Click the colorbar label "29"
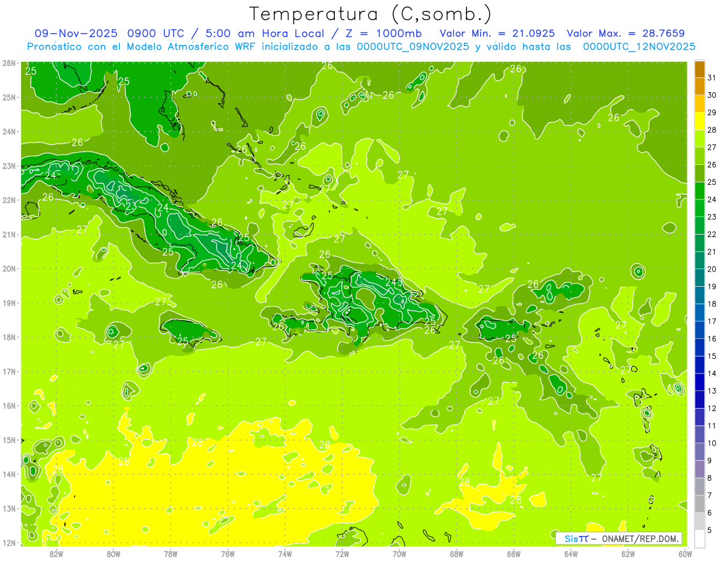The height and width of the screenshot is (562, 728). click(x=712, y=112)
